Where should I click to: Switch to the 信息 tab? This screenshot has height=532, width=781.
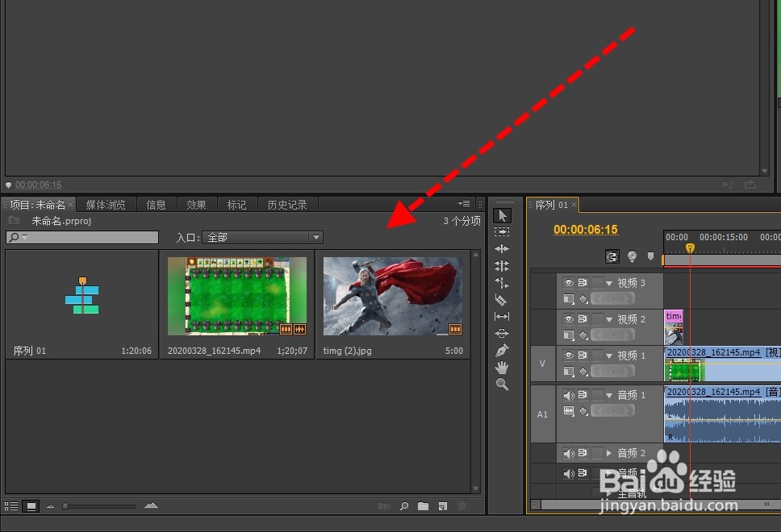pos(156,205)
